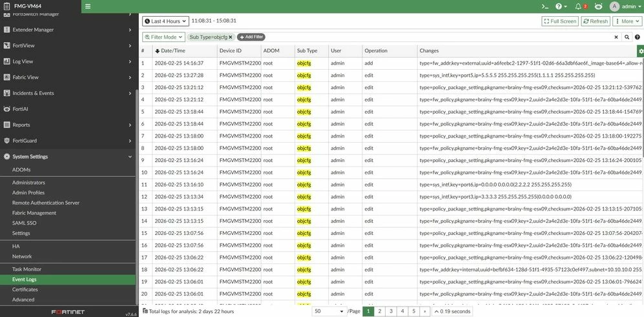Click the Log View sidebar icon

tap(6, 61)
